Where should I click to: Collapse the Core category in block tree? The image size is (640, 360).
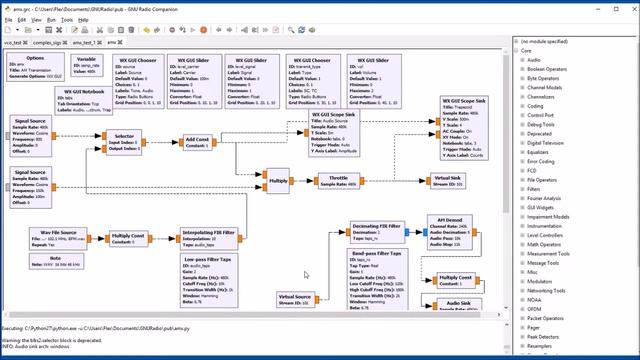(x=516, y=51)
